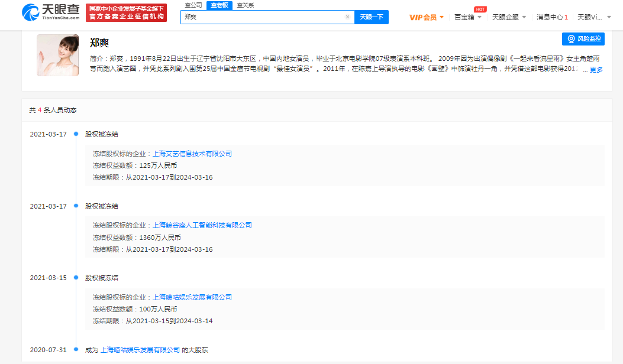Click the first 2021-03-17 timeline dot
623x364 pixels.
76,134
